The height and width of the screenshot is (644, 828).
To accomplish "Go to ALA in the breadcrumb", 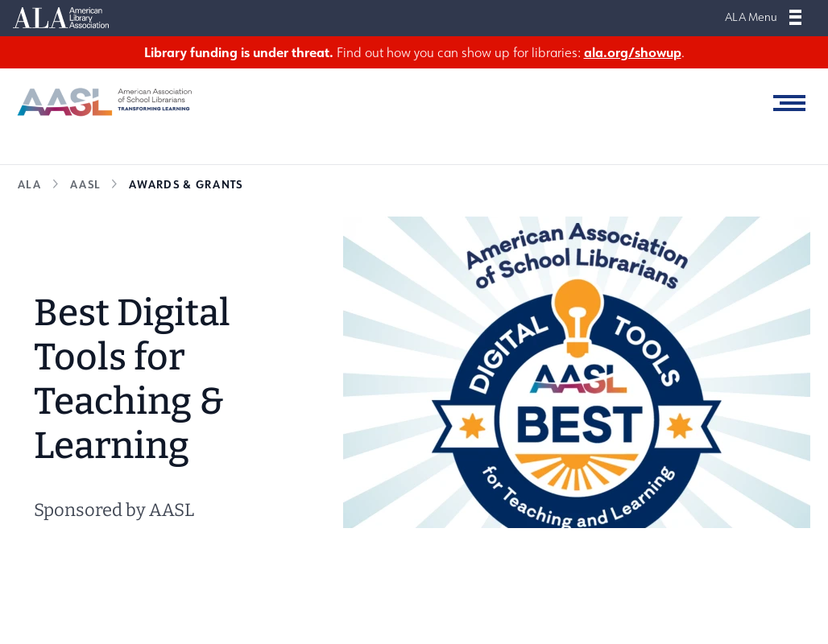I will (x=29, y=184).
